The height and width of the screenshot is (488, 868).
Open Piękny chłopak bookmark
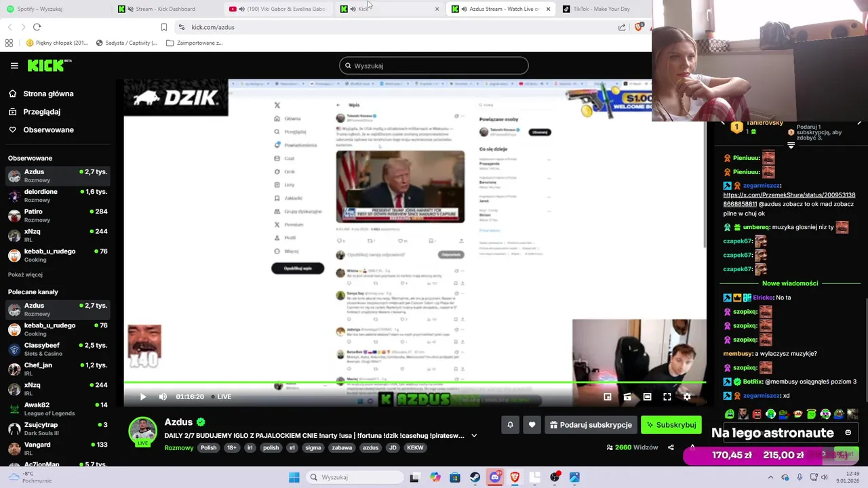click(x=57, y=43)
